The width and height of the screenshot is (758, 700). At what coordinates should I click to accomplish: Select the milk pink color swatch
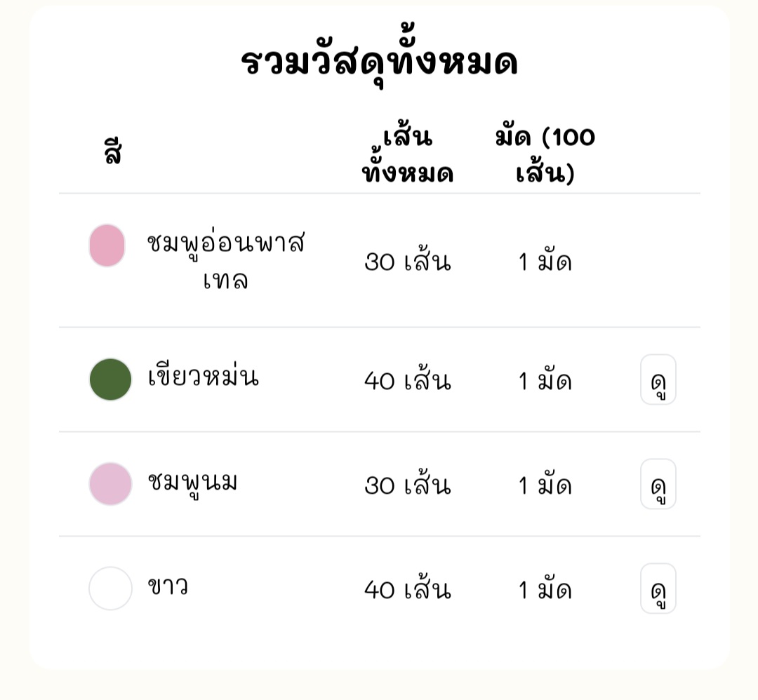[x=111, y=483]
